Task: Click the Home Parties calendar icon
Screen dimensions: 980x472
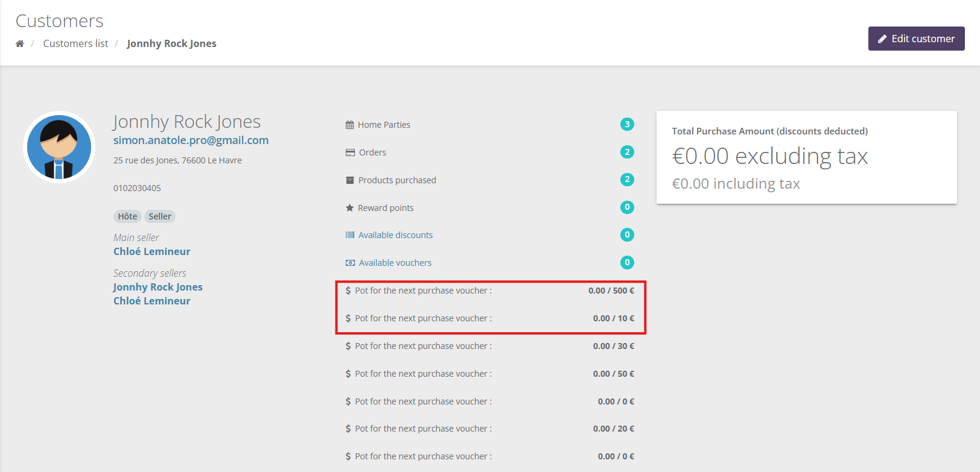Action: point(349,125)
